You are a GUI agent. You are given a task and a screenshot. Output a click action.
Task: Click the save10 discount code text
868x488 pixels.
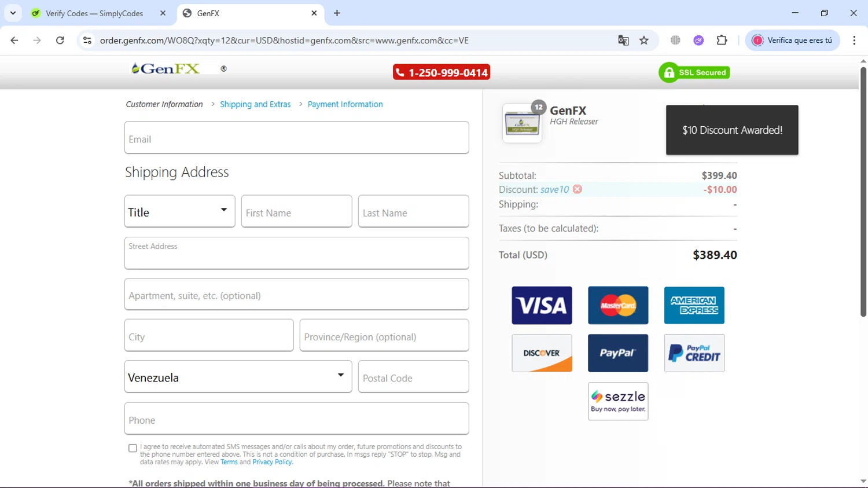point(555,190)
